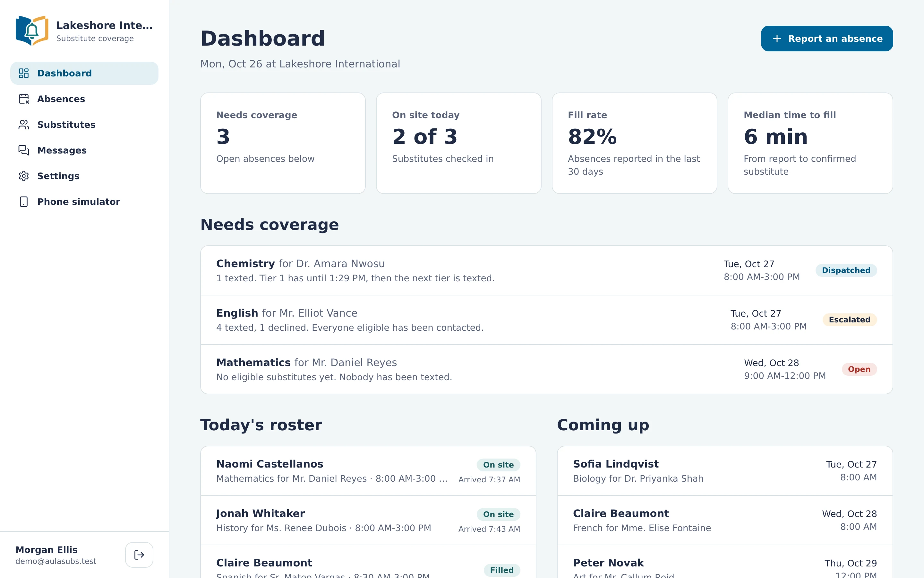Click the Dashboard grid icon in sidebar
This screenshot has height=578, width=924.
click(24, 73)
